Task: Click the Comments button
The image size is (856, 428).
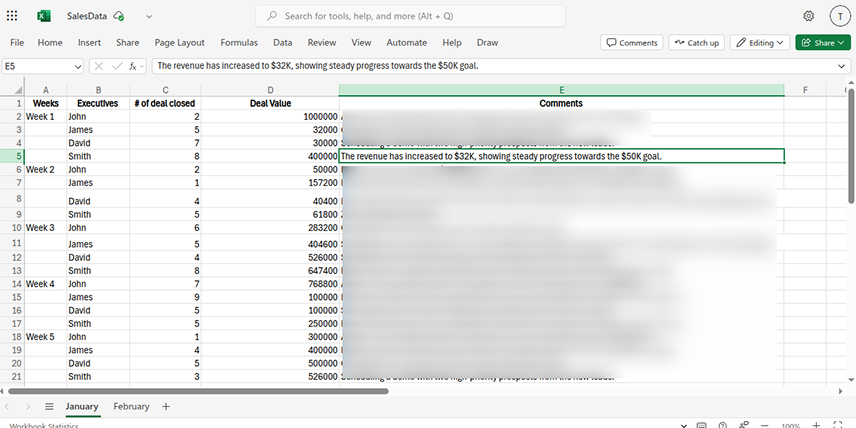Action: point(632,43)
